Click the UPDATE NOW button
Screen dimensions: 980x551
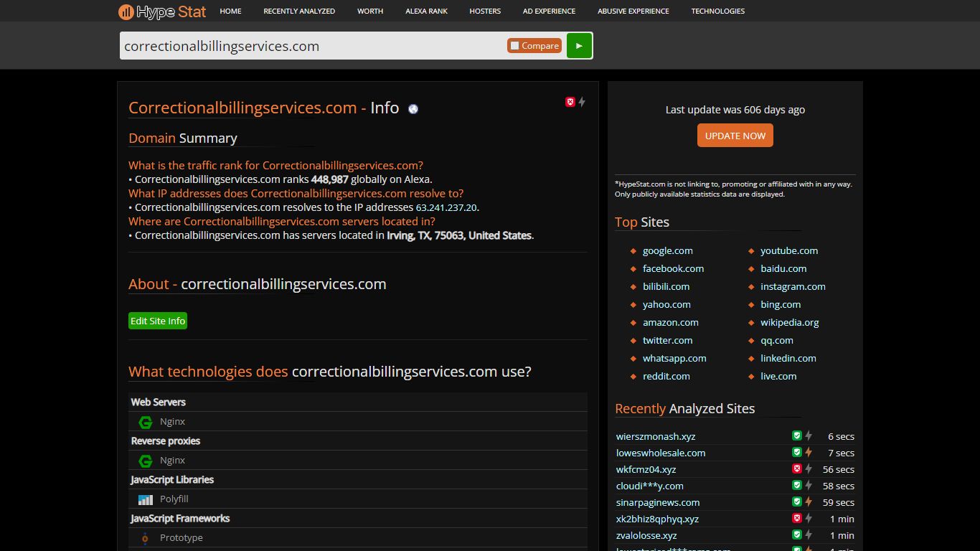click(735, 136)
